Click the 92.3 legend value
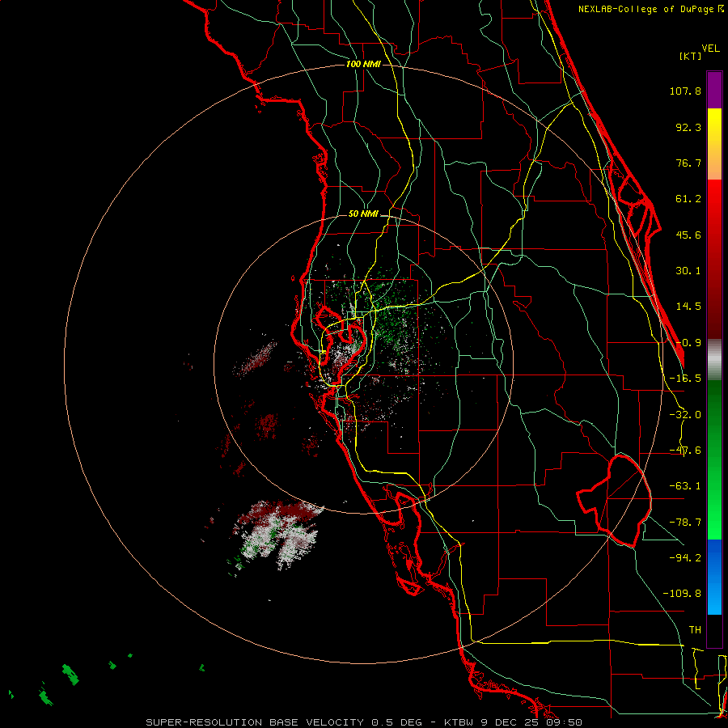This screenshot has height=728, width=728. tap(688, 127)
